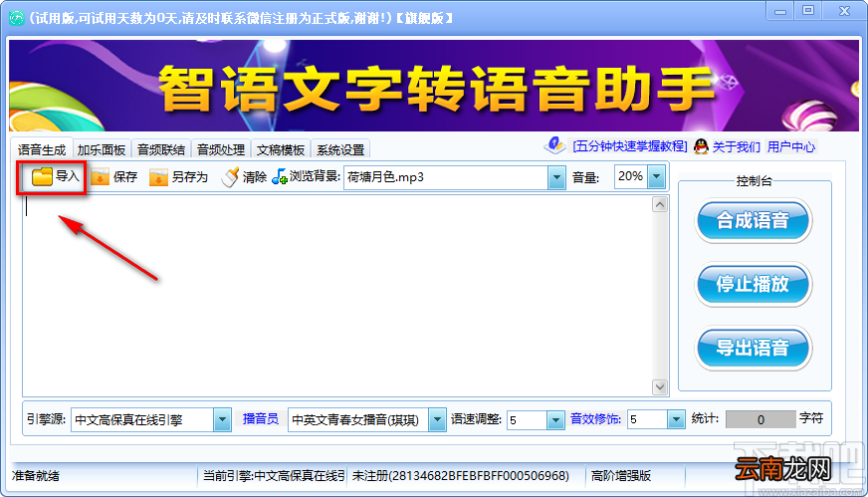Image resolution: width=868 pixels, height=497 pixels.
Task: Click the 保存 text label
Action: pos(125,176)
